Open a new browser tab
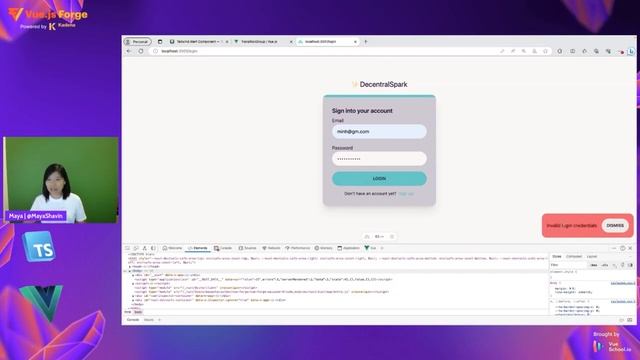Viewport: 640px width, 360px height. coord(366,42)
